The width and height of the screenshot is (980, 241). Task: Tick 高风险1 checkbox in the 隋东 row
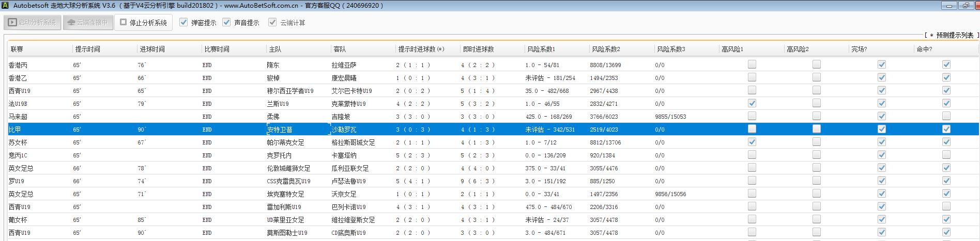pos(752,65)
